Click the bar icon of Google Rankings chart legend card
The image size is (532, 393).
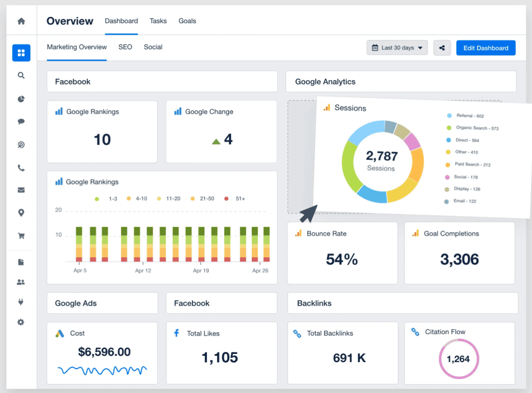click(58, 182)
